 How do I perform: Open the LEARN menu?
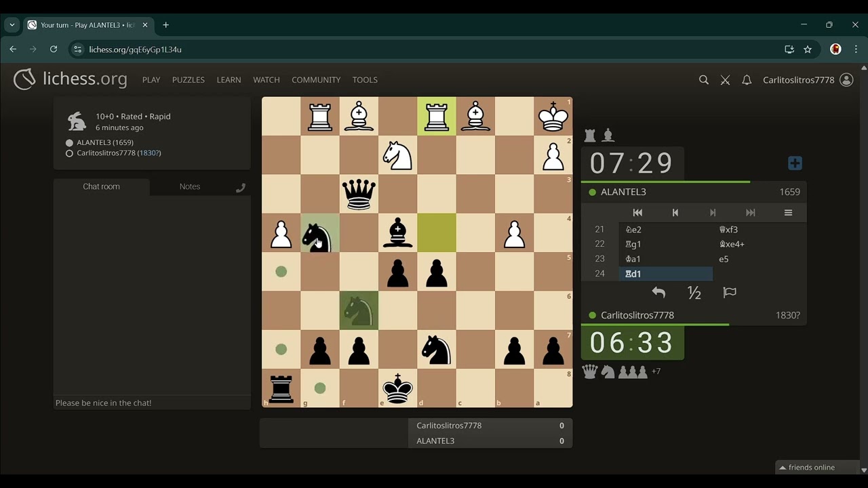(229, 80)
